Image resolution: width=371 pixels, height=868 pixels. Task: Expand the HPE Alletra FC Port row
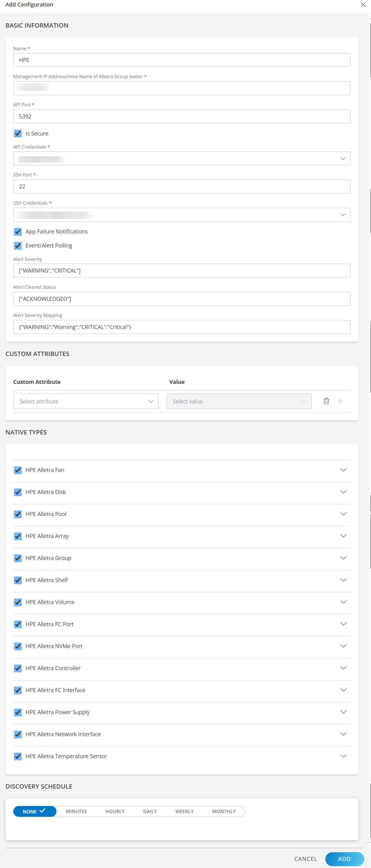[343, 624]
